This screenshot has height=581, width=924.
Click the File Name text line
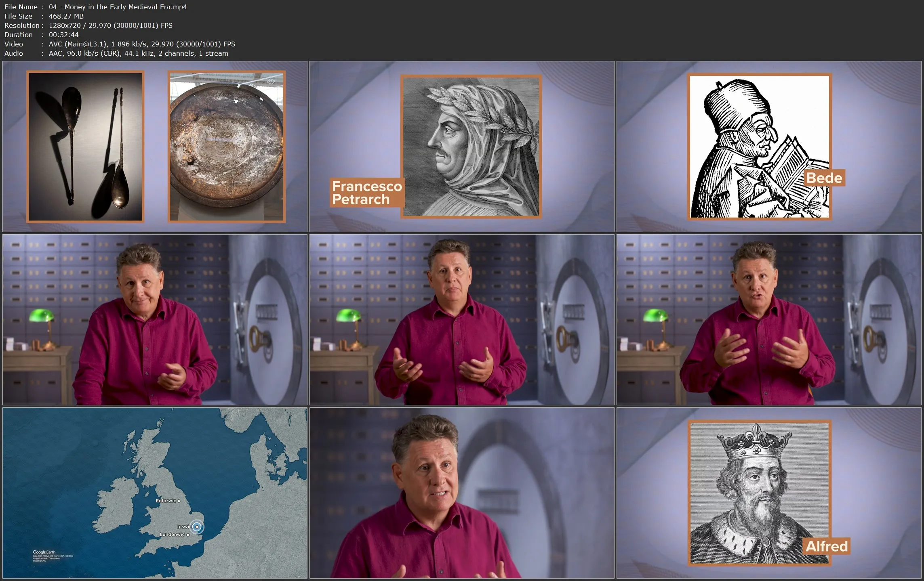click(x=96, y=7)
